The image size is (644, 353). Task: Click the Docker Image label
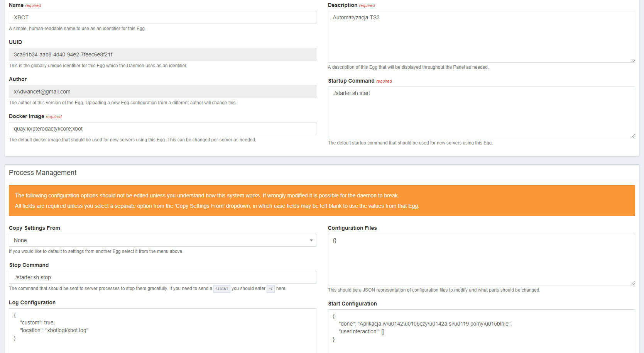pos(26,116)
